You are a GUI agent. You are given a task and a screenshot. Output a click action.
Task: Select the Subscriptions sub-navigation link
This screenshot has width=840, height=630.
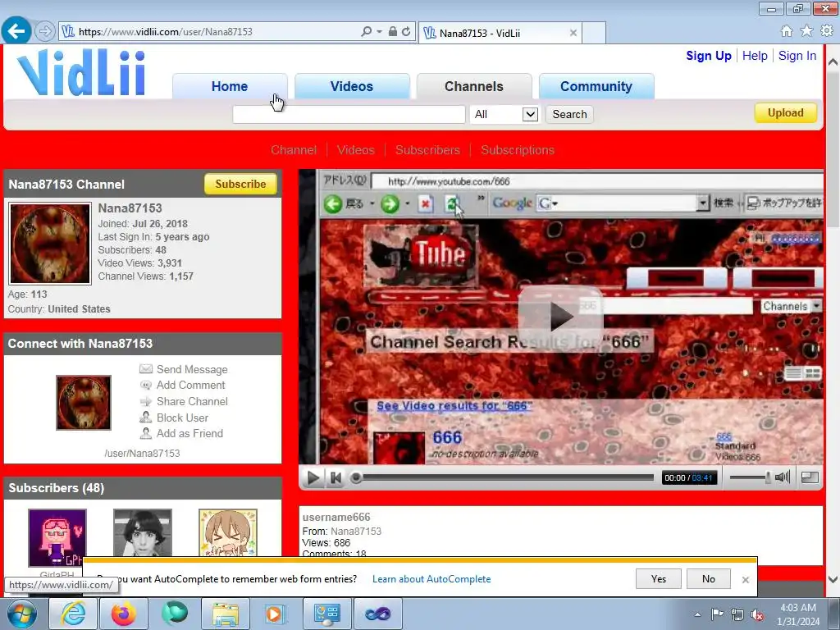518,150
